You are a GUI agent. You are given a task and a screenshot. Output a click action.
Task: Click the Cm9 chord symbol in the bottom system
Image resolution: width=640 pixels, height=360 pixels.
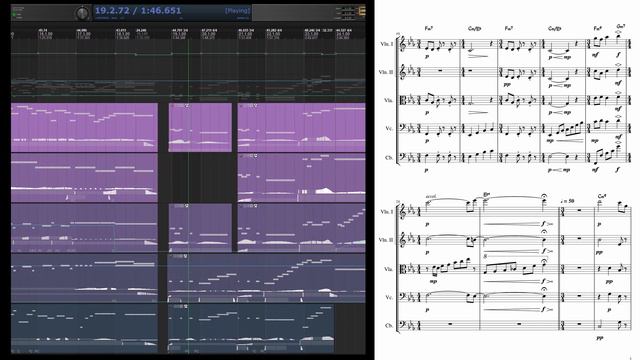click(602, 196)
